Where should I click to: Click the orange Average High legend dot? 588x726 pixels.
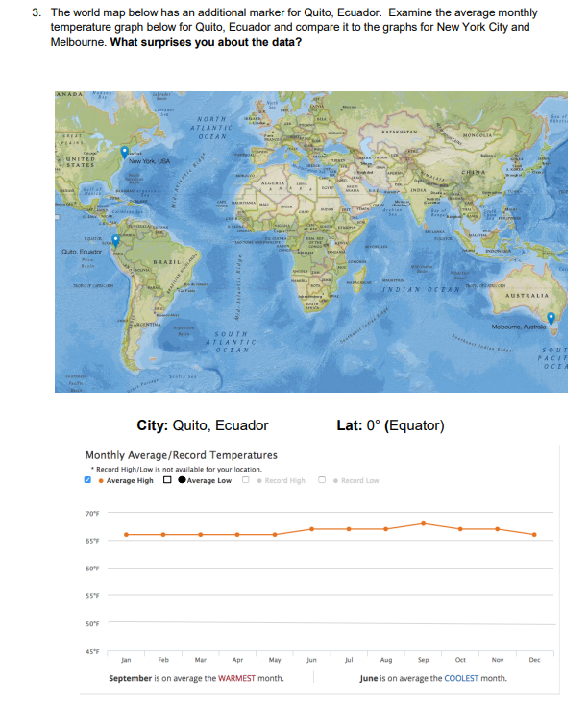click(101, 480)
